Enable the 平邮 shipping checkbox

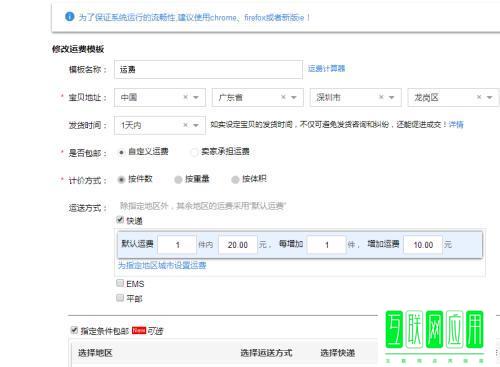pos(120,297)
